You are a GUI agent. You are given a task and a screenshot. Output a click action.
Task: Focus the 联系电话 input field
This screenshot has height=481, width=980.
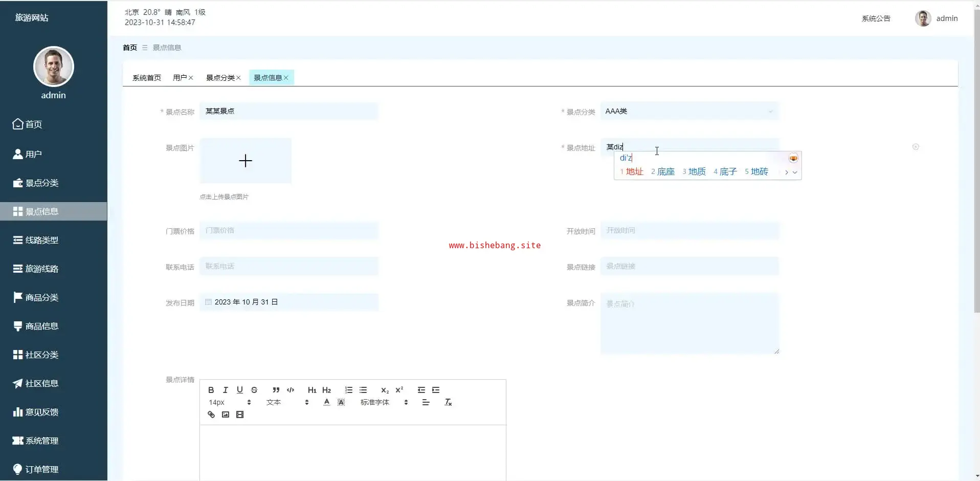(289, 266)
